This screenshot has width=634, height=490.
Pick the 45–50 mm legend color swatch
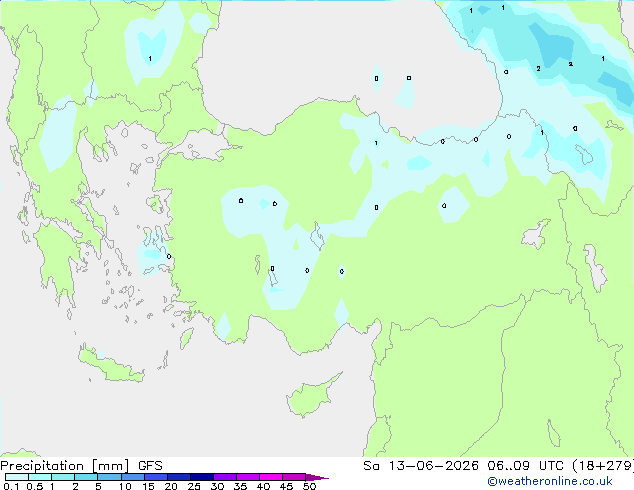click(x=294, y=477)
